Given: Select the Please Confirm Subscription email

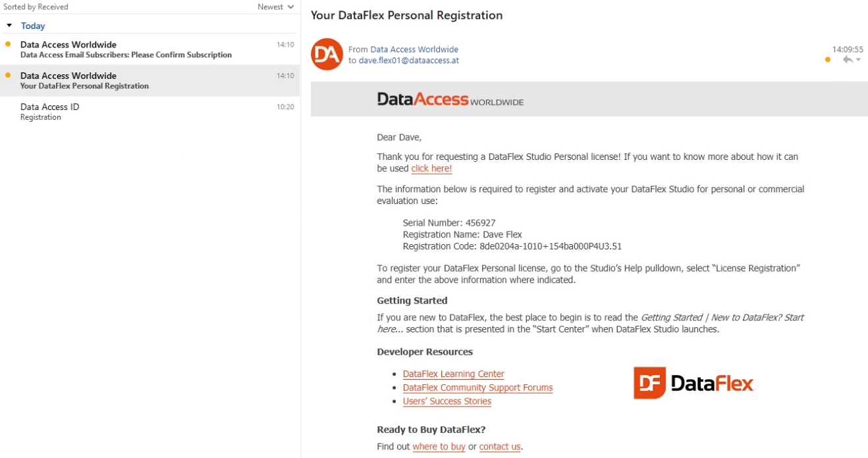Looking at the screenshot, I should (x=132, y=49).
